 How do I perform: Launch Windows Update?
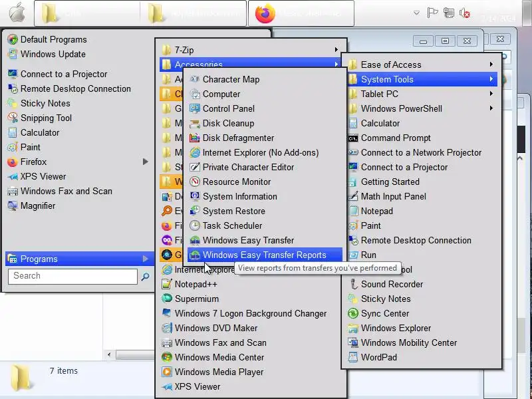coord(78,54)
